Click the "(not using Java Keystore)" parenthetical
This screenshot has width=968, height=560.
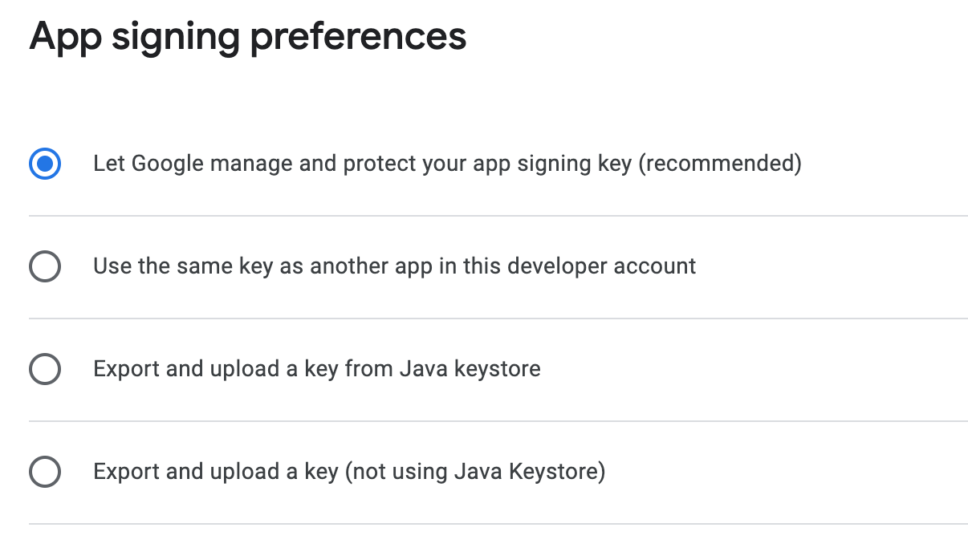point(474,471)
